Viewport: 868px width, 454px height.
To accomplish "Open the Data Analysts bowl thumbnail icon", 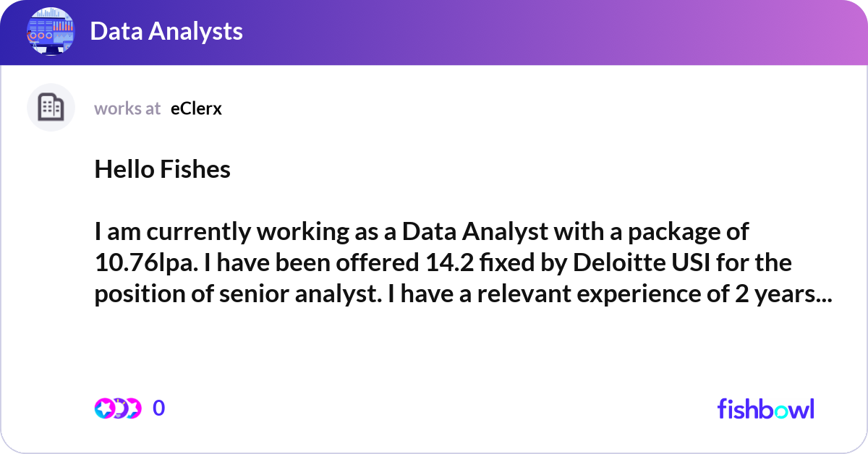I will click(x=51, y=32).
